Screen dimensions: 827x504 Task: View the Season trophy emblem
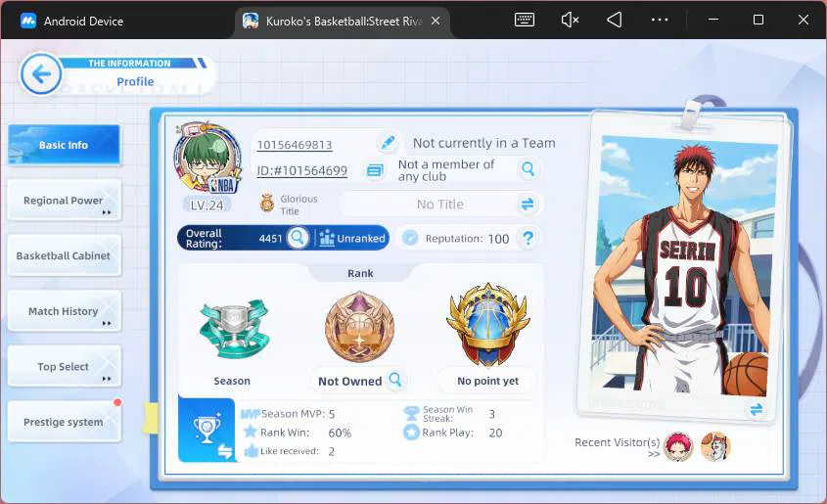234,329
